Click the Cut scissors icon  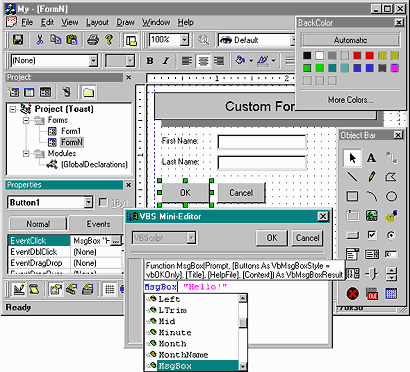coord(40,40)
